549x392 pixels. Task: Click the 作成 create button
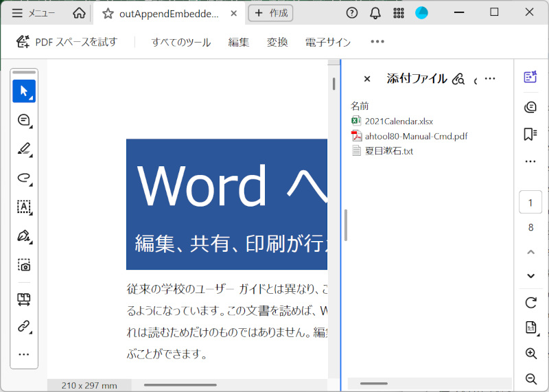[x=270, y=13]
